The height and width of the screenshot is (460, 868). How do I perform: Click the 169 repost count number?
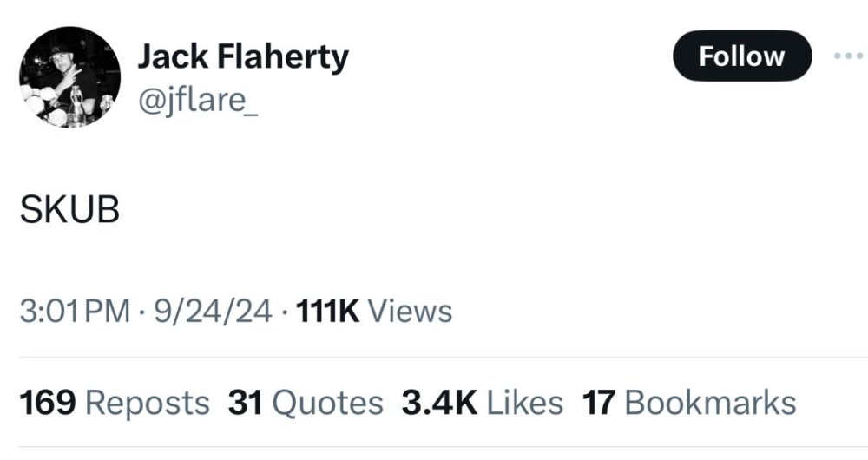[x=48, y=403]
